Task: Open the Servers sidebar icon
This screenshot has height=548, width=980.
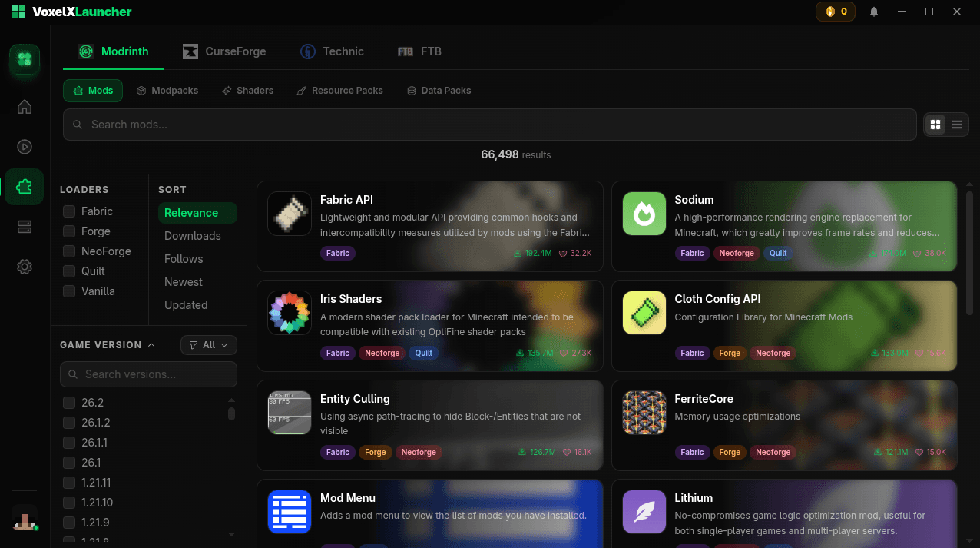Action: 25,227
